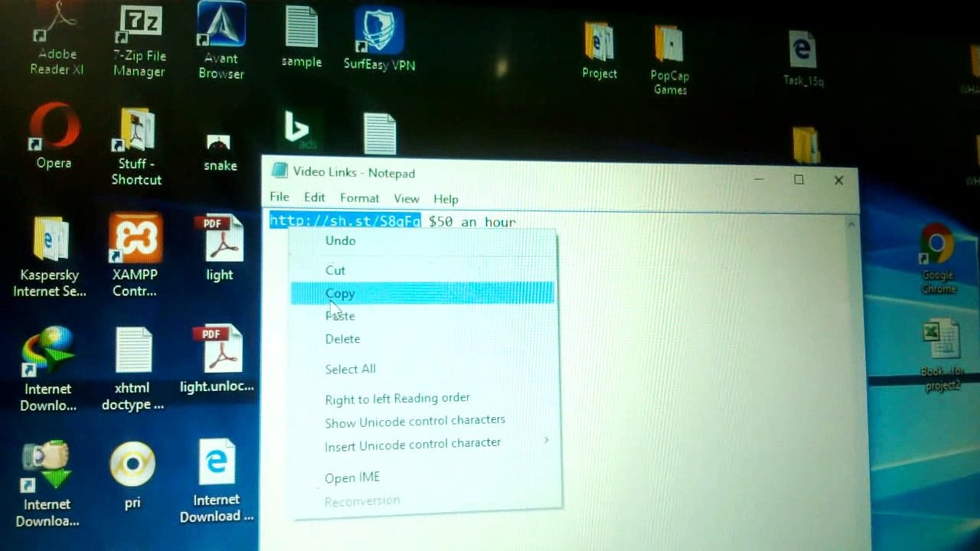Close the Video Links Notepad window
This screenshot has height=551, width=980.
pos(838,181)
